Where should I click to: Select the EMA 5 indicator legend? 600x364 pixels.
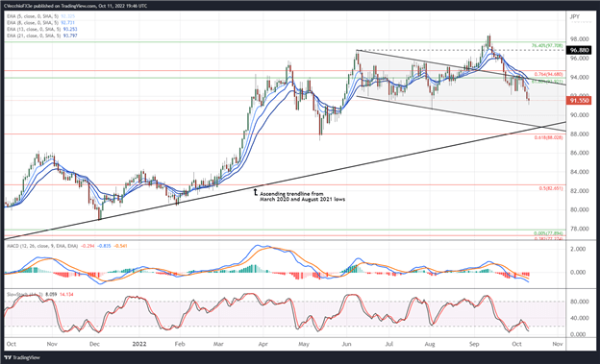coord(41,16)
